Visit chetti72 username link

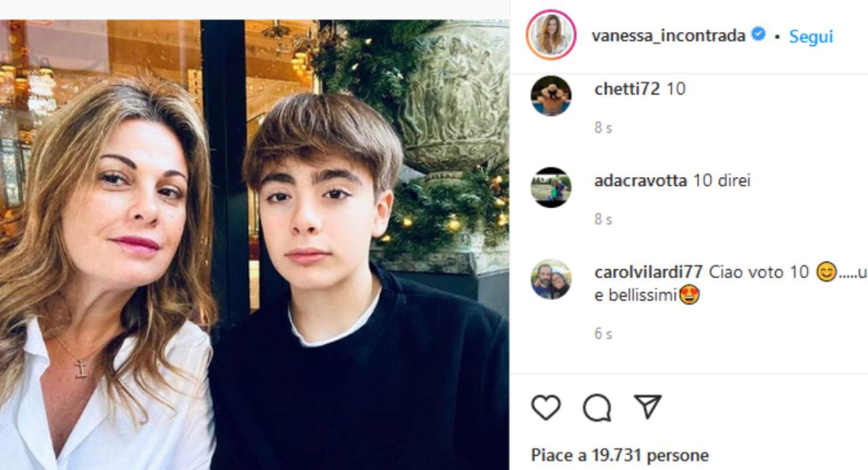(x=627, y=89)
